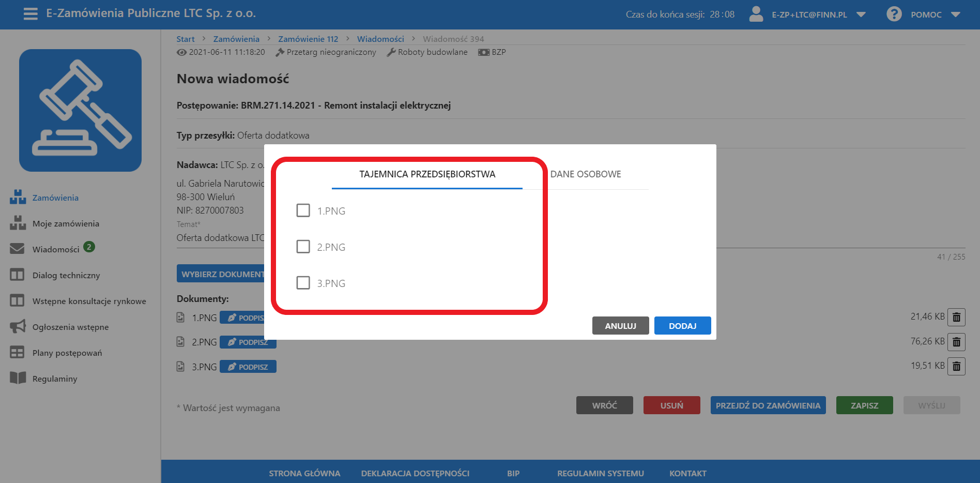The height and width of the screenshot is (483, 980).
Task: Click Przejdź do zamówienia button
Action: (768, 405)
